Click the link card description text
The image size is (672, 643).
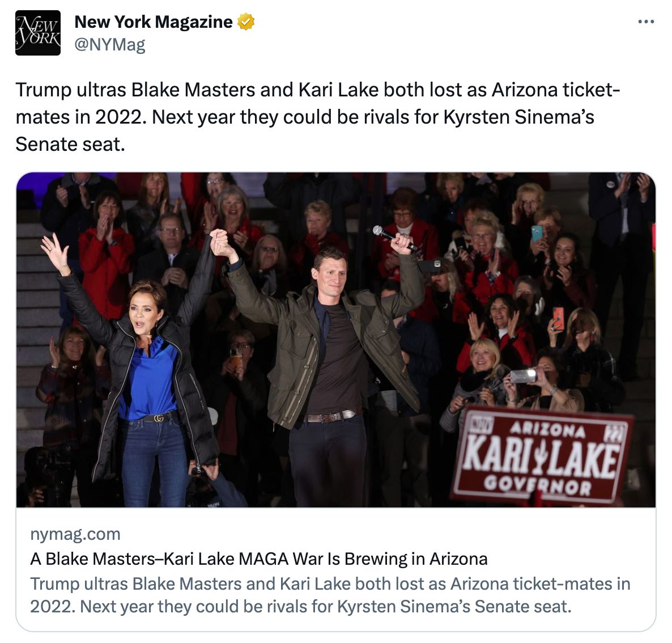(330, 595)
